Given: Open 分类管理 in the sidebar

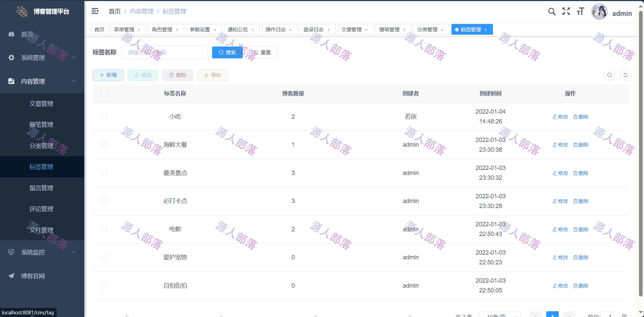Looking at the screenshot, I should (42, 146).
